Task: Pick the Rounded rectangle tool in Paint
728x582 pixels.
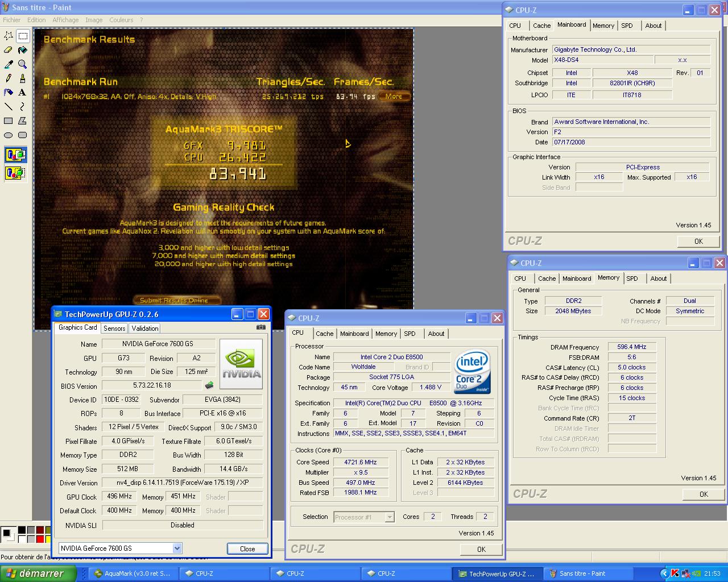Action: pos(23,135)
